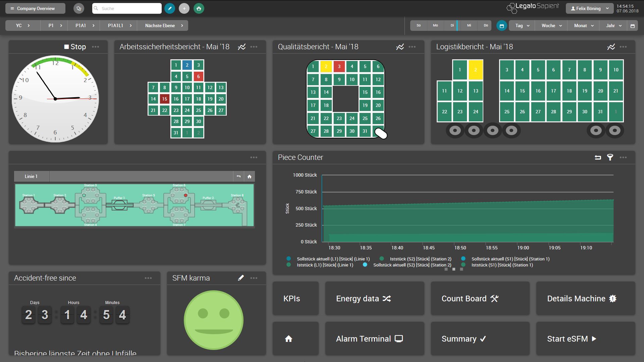Toggle Iststück (S2) Station 2 legend entry
Screen dimensions: 644x362
click(x=416, y=259)
